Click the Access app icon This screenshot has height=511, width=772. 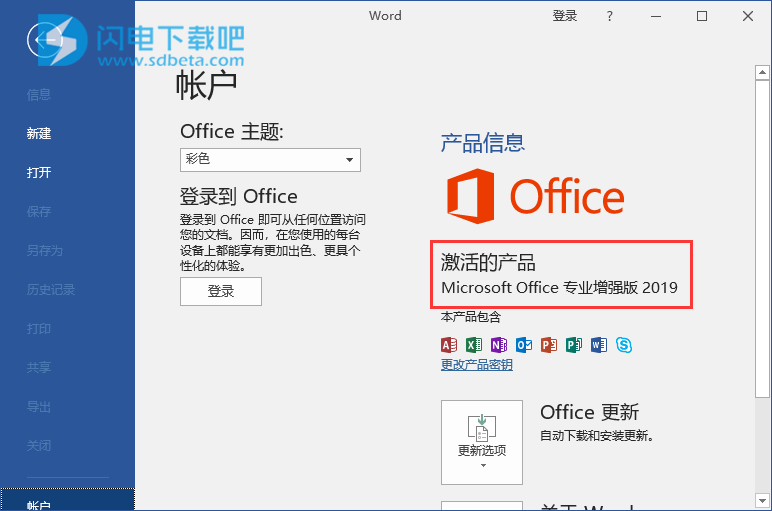449,345
